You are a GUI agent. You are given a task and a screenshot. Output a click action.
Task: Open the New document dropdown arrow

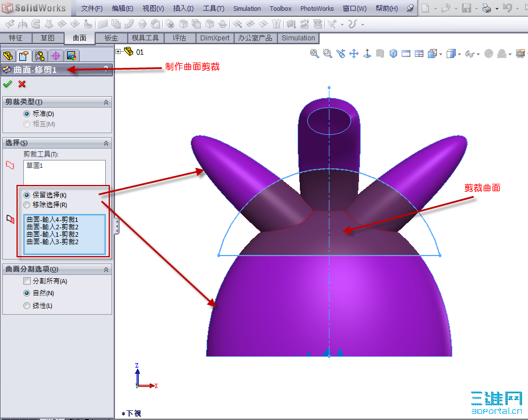coord(435,9)
